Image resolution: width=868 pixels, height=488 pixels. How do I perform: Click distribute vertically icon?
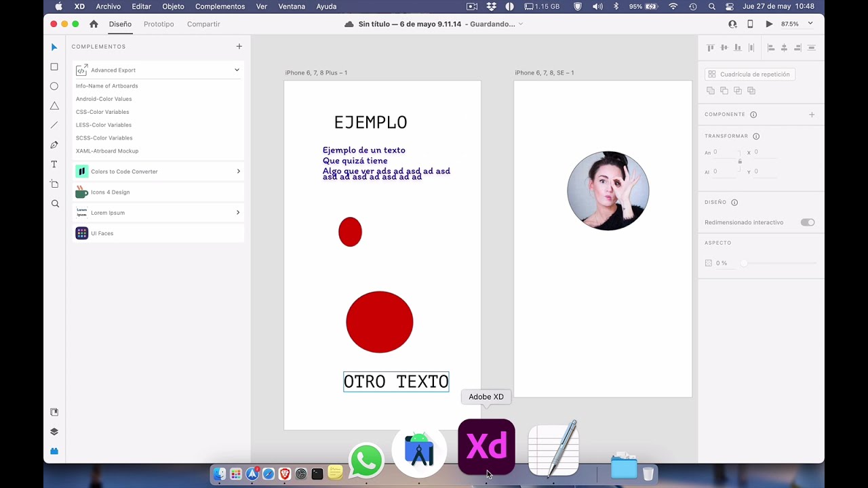(x=812, y=47)
